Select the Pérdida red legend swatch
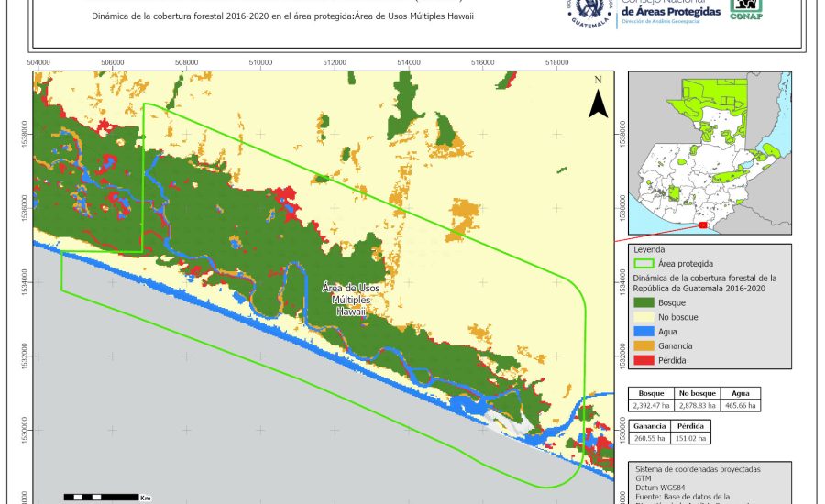The height and width of the screenshot is (504, 825). (643, 360)
